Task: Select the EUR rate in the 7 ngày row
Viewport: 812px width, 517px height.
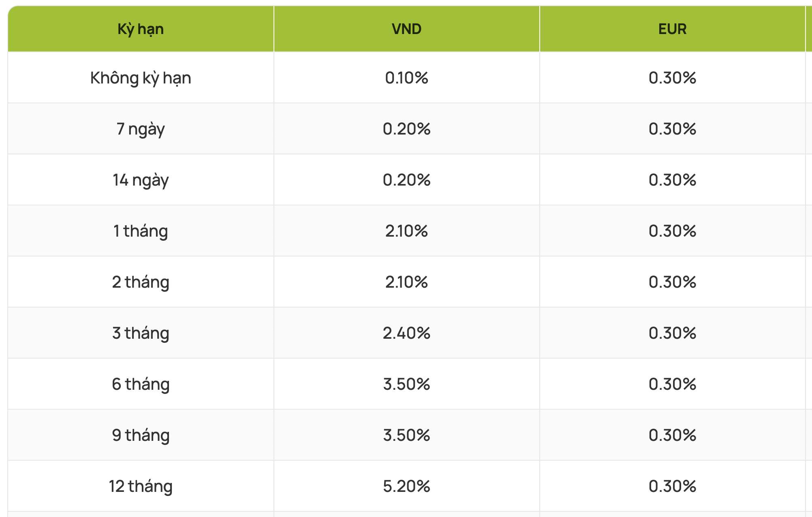Action: pyautogui.click(x=672, y=129)
